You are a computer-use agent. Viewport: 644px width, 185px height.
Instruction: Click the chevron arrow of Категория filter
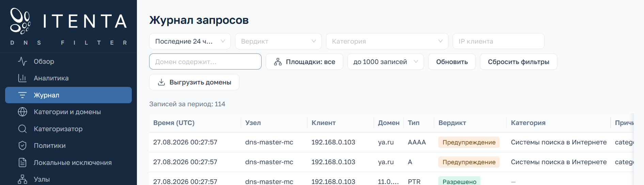(440, 41)
